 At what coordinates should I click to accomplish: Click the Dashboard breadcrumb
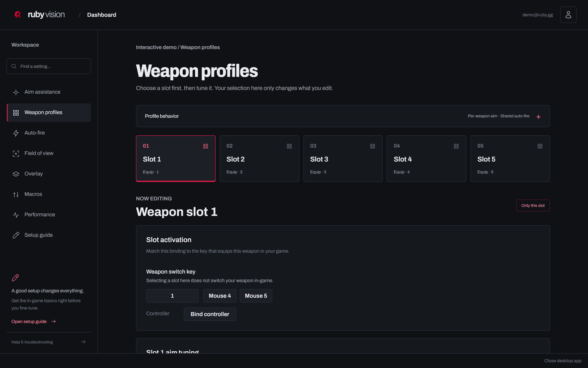[x=101, y=15]
